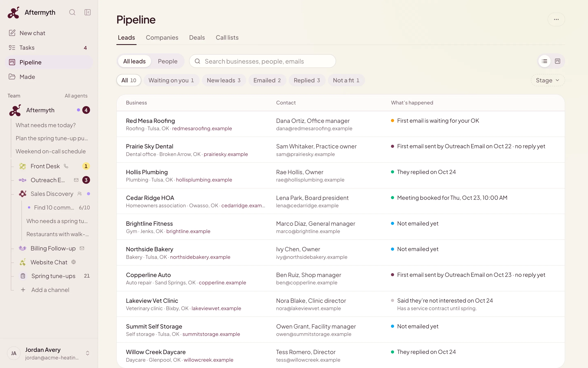Filter by Emailed chip

tap(267, 80)
